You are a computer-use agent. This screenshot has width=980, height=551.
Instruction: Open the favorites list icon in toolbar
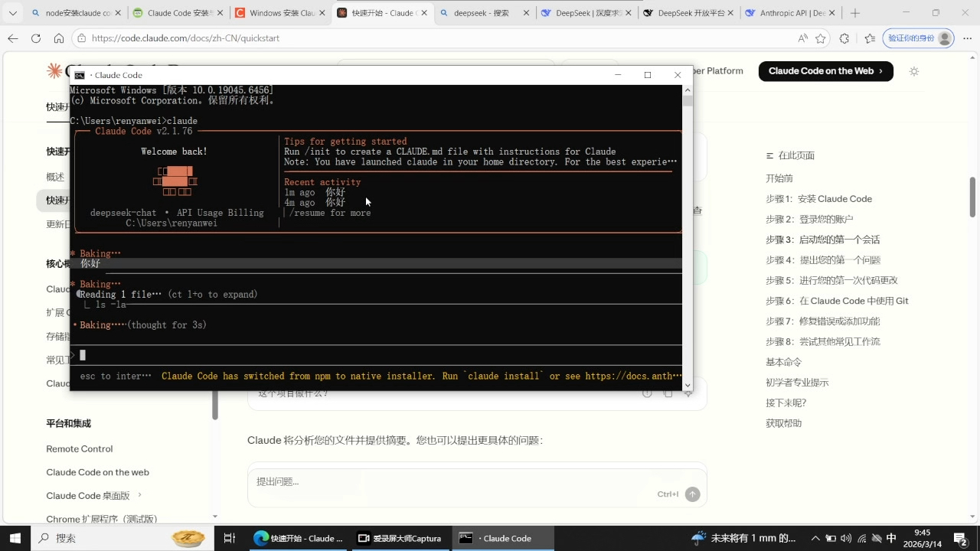point(870,38)
